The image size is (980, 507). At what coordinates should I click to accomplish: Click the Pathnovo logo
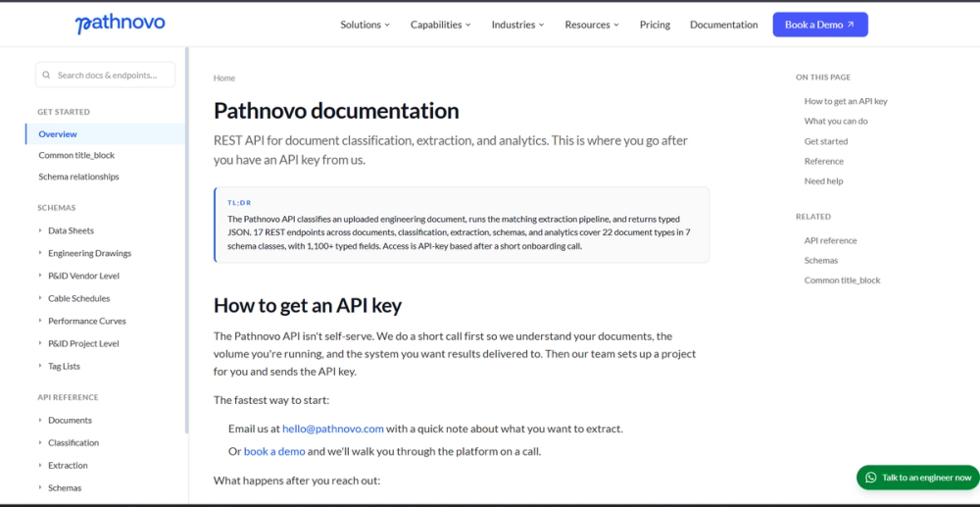point(120,24)
